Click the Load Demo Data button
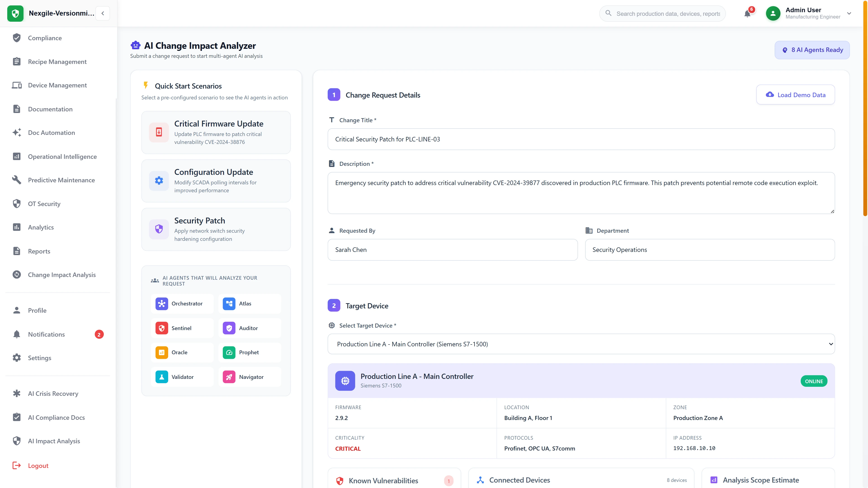 [x=796, y=95]
